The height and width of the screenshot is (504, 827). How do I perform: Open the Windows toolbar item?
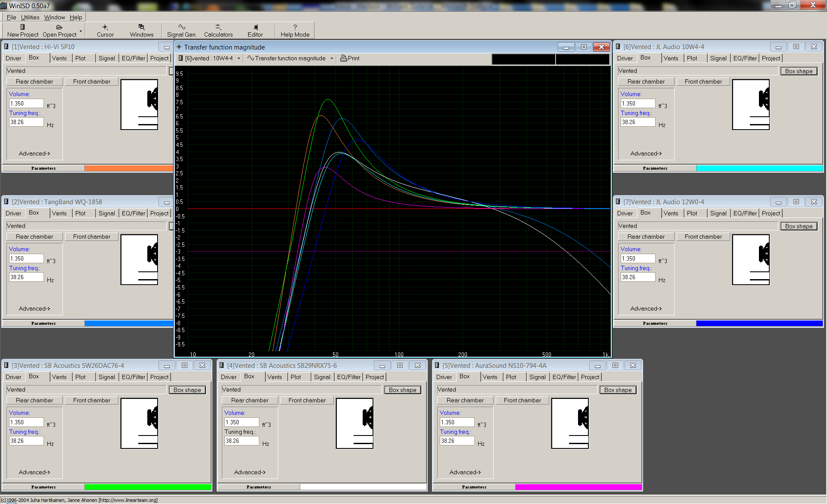tap(141, 30)
